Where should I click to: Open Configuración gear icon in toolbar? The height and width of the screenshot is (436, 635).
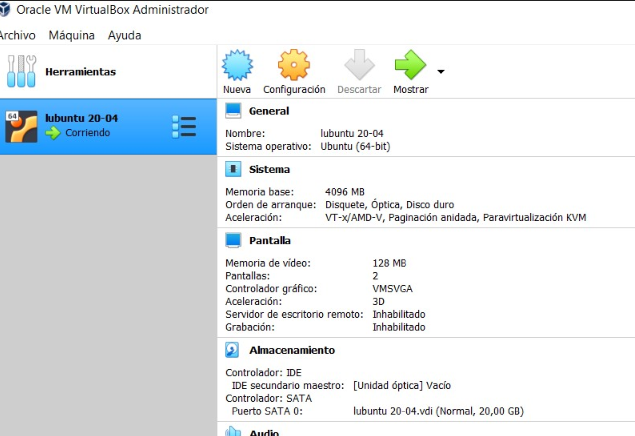(x=294, y=66)
